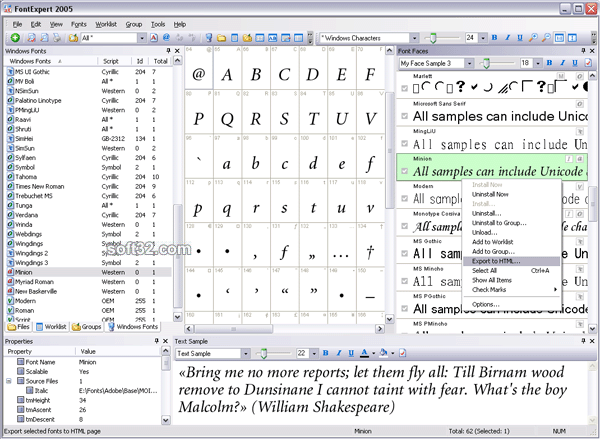Select Add to Worklist in context menu
600x439 pixels.
[511, 242]
